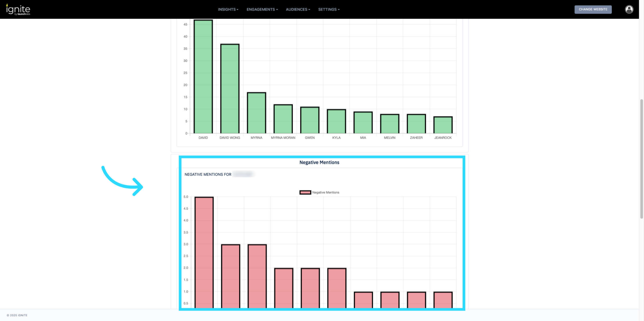
Task: Toggle the Negative Mentions legend swatch
Action: point(305,192)
